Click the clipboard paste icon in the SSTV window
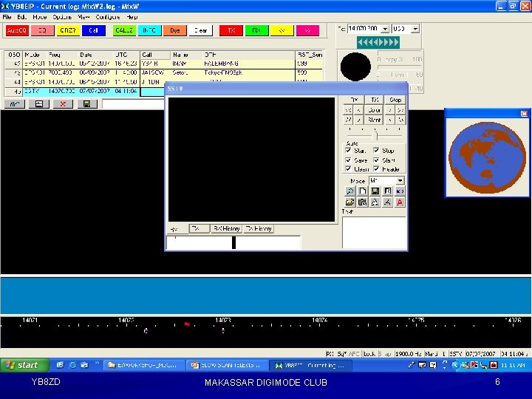532x399 pixels. click(362, 202)
